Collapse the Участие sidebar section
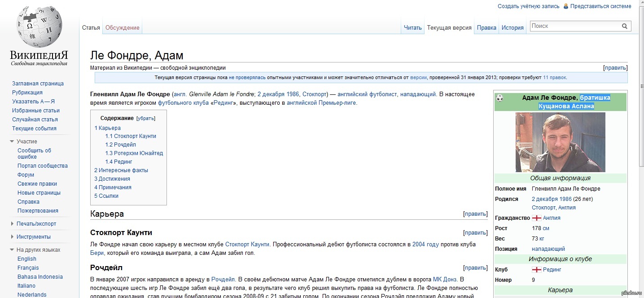 12,142
